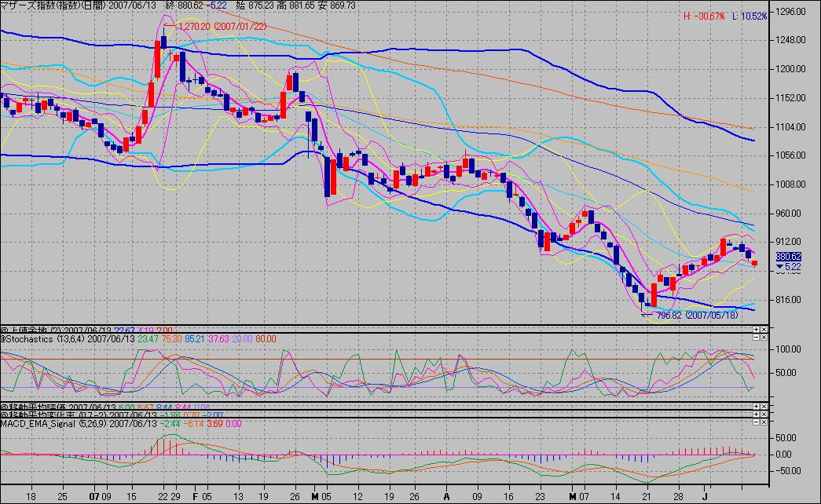Close the 上値余地 indicator panel
Image resolution: width=821 pixels, height=504 pixels.
(764, 328)
